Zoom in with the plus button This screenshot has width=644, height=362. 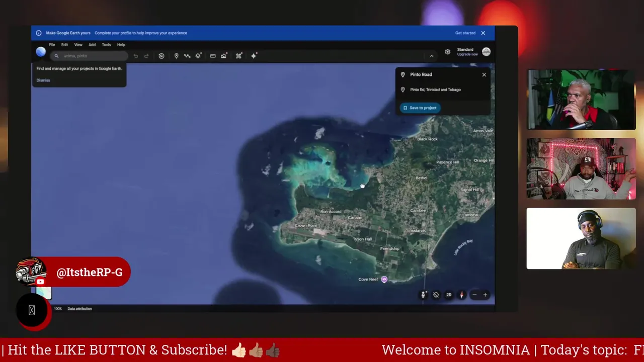[x=485, y=295]
